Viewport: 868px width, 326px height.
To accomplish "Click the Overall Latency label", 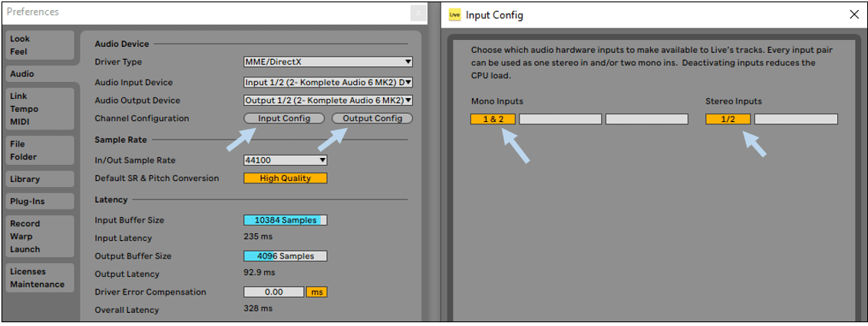I will click(x=127, y=310).
